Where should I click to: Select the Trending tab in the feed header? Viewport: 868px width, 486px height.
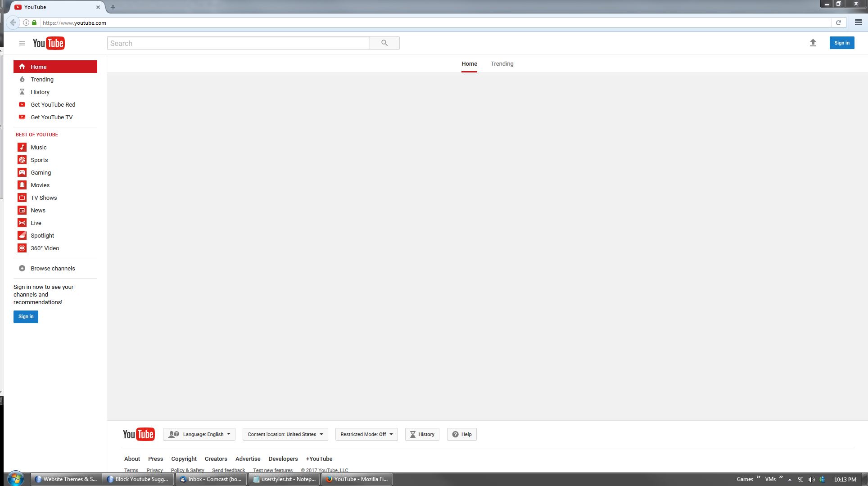coord(502,64)
